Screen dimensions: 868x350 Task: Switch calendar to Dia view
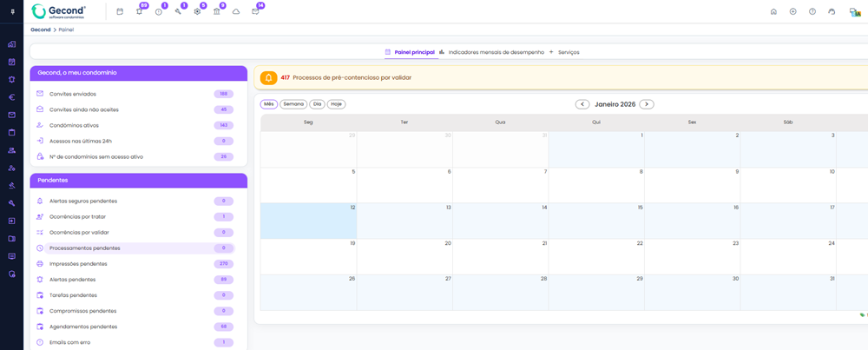coord(317,104)
